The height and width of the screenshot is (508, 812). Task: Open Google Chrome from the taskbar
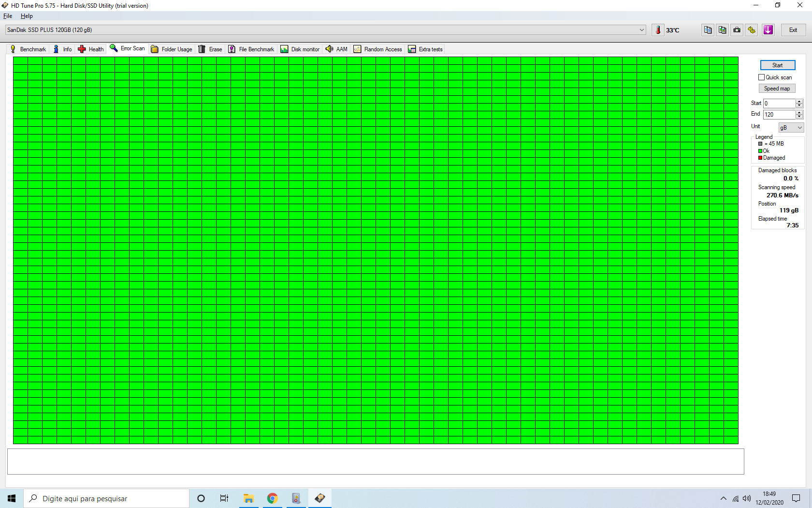pos(273,498)
